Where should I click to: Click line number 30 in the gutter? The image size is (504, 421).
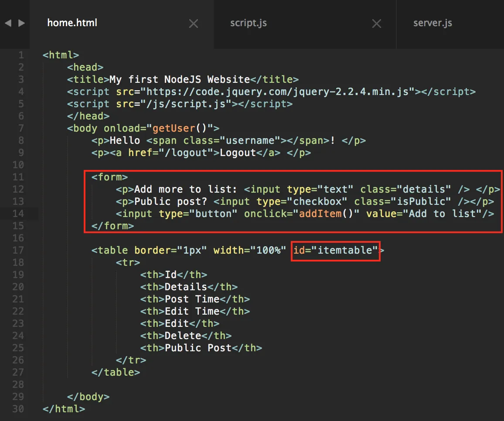click(18, 409)
